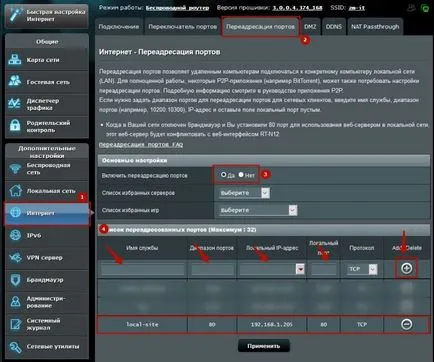Switch to DDNS tab
434x362 pixels.
[334, 27]
